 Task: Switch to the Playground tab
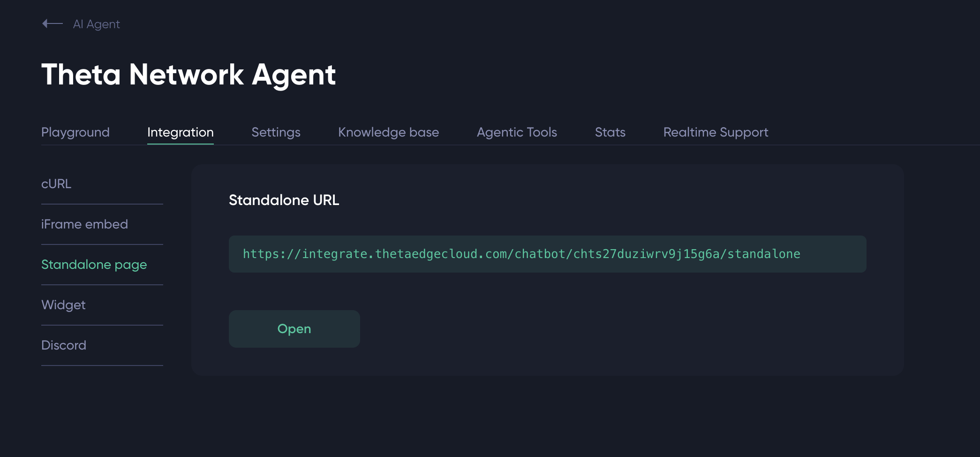coord(75,132)
